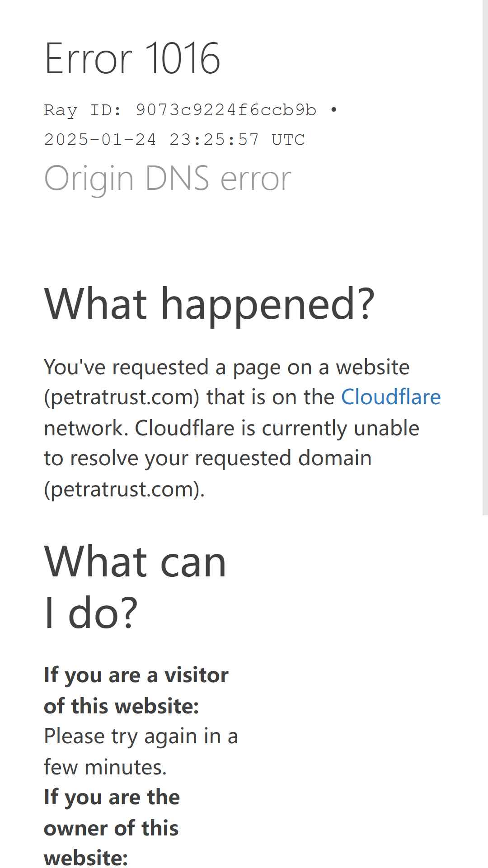Open the Cloudflare link
Viewport: 488px width, 868px height.
[x=390, y=397]
